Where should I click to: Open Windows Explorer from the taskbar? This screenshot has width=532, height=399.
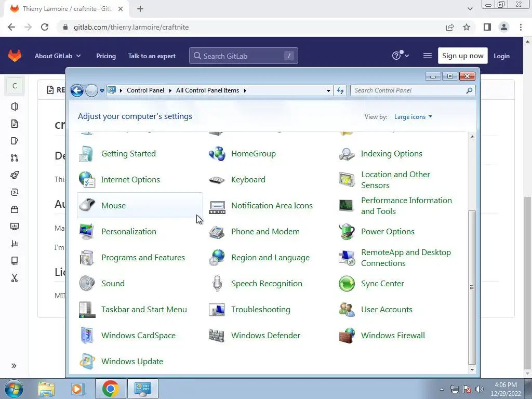click(46, 389)
